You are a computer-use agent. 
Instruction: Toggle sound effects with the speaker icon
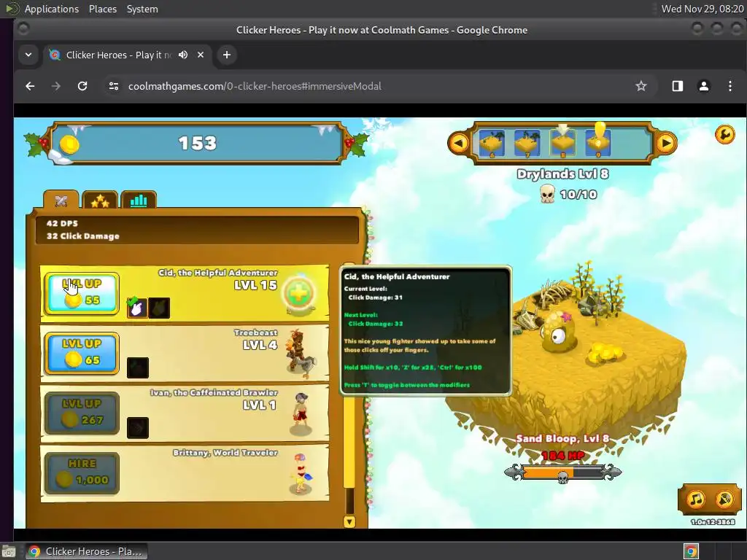click(724, 499)
